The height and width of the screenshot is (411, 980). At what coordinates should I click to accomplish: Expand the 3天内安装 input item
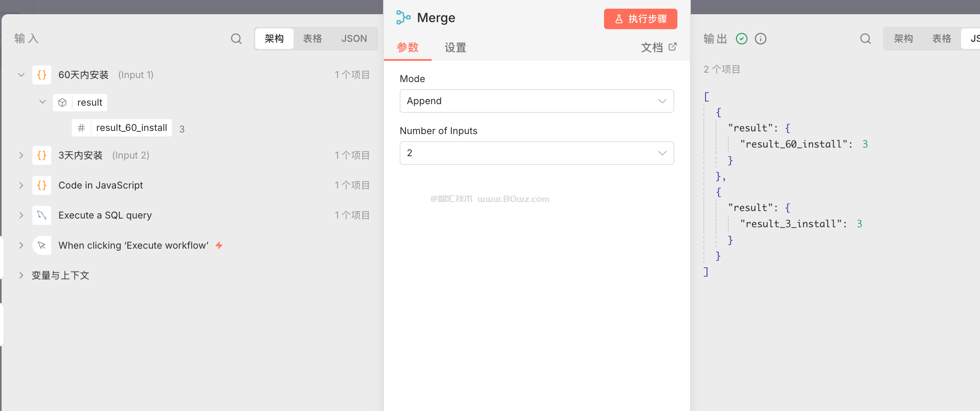pyautogui.click(x=21, y=155)
